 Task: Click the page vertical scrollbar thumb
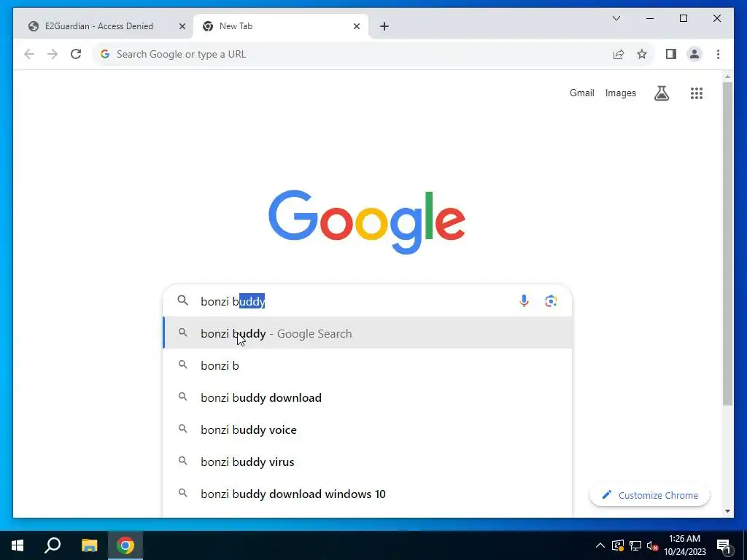point(727,244)
